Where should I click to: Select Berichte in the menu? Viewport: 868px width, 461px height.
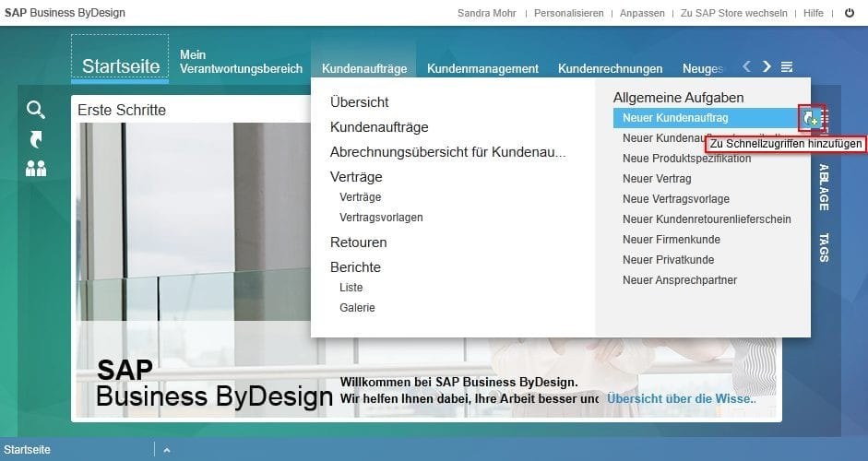click(355, 266)
